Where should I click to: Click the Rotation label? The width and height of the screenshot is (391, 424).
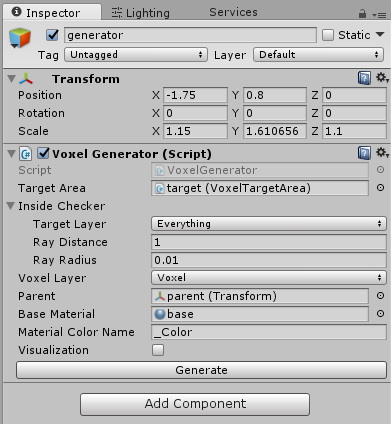click(41, 113)
